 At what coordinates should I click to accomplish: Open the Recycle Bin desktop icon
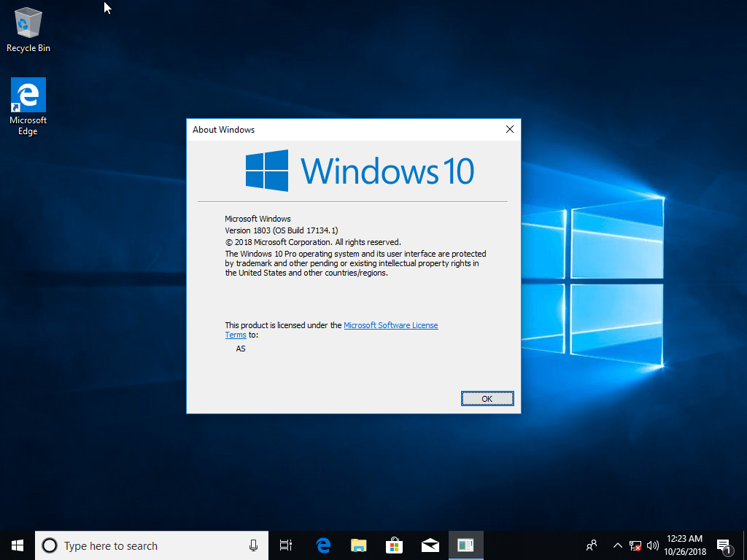(x=28, y=29)
